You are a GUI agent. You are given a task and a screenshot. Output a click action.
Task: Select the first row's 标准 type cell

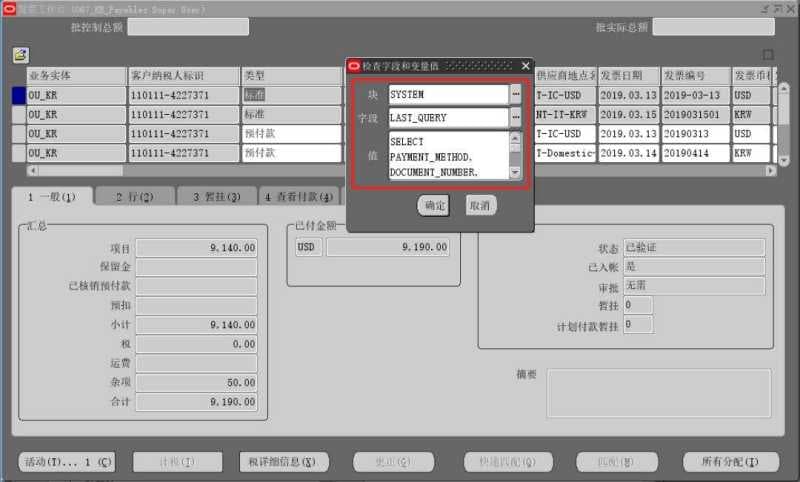[x=292, y=95]
